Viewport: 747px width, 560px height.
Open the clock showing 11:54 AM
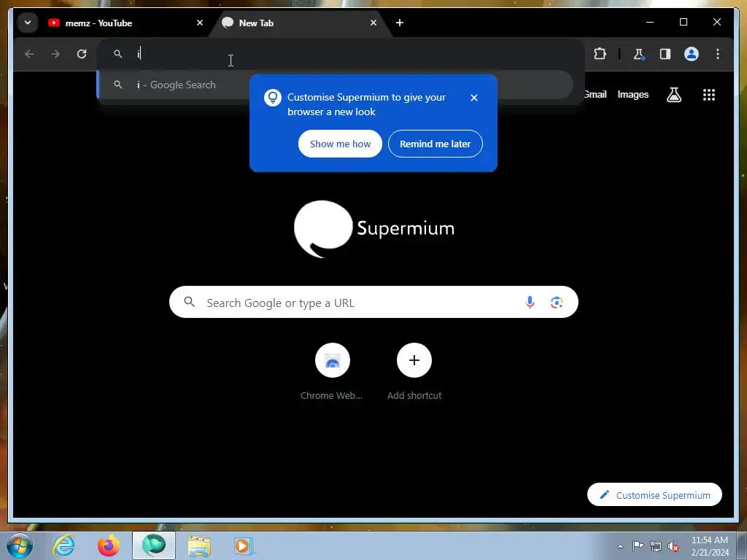click(710, 545)
